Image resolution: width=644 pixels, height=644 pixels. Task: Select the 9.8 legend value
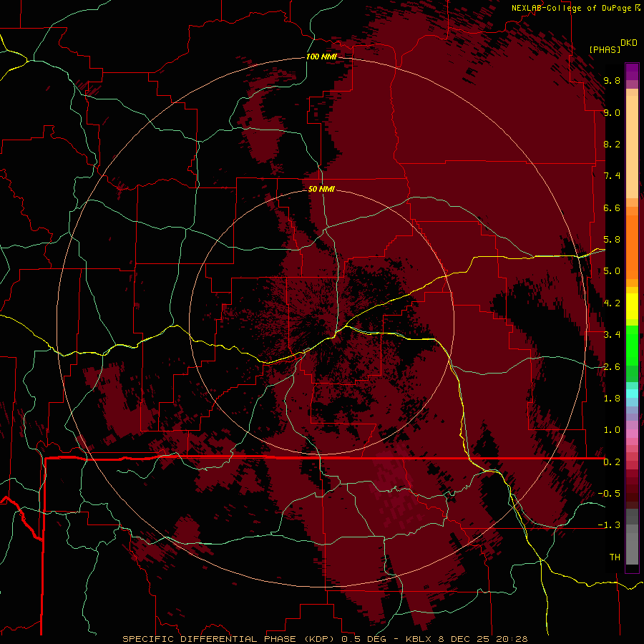tap(612, 80)
